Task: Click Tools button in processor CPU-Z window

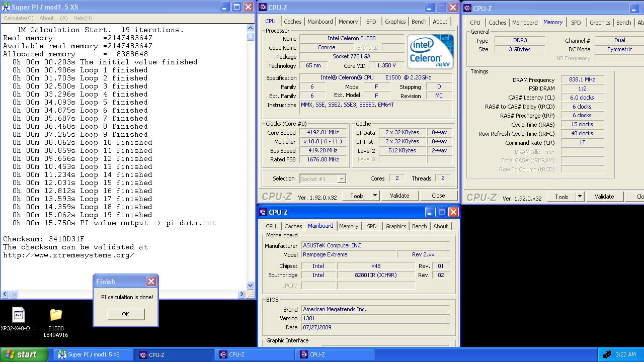Action: click(x=357, y=196)
